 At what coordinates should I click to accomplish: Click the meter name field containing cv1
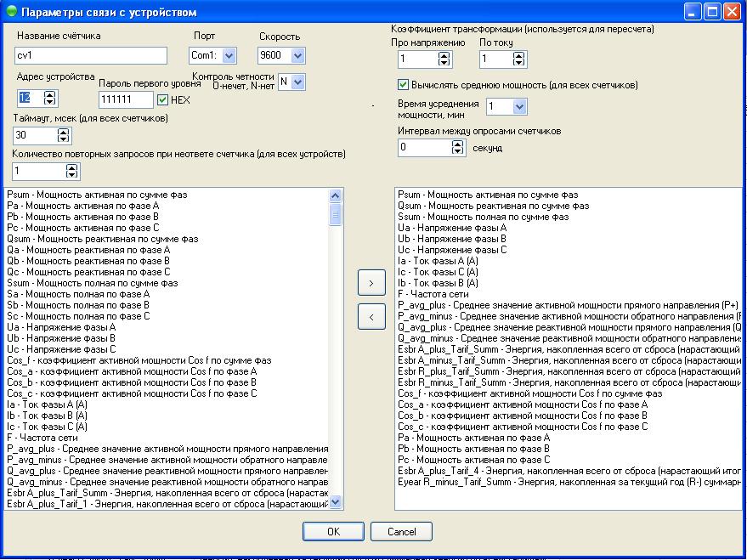[91, 56]
